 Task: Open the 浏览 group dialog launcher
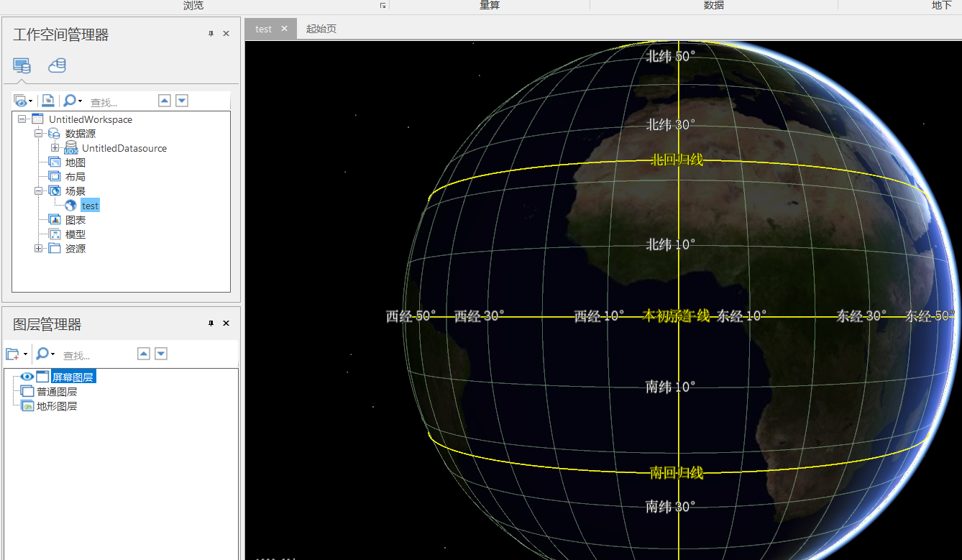coord(383,6)
